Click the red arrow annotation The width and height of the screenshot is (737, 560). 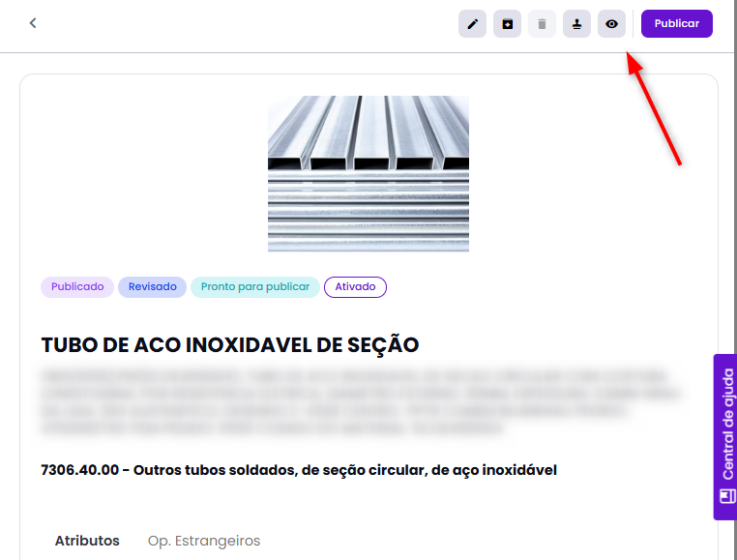(x=656, y=109)
